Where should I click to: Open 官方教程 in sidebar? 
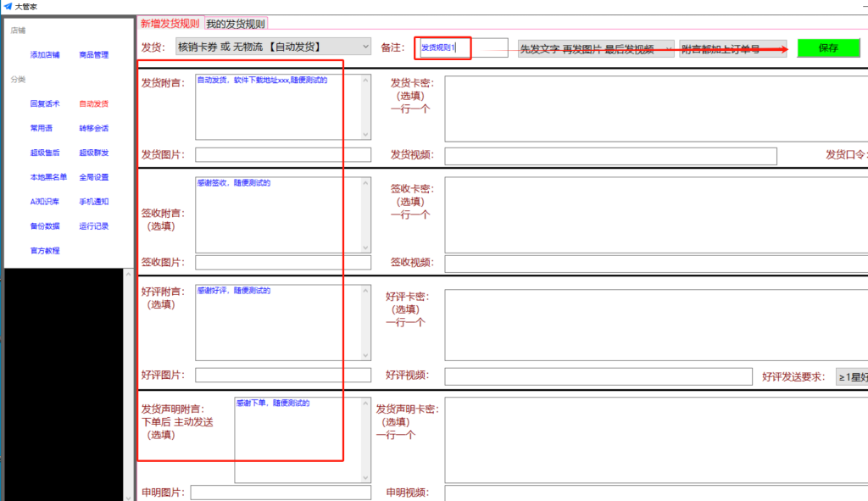point(45,251)
